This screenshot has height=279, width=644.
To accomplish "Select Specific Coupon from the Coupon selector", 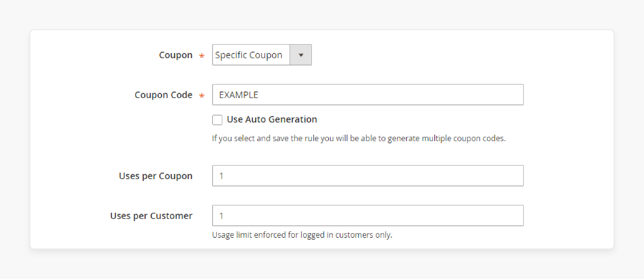I will coord(251,55).
